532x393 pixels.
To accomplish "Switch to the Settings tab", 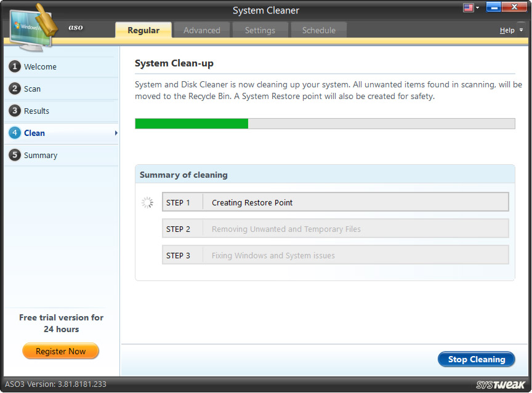I will [x=260, y=30].
